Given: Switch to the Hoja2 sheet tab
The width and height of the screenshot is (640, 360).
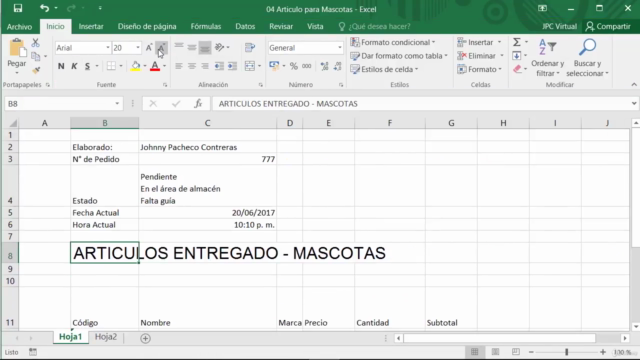Looking at the screenshot, I should pos(106,337).
